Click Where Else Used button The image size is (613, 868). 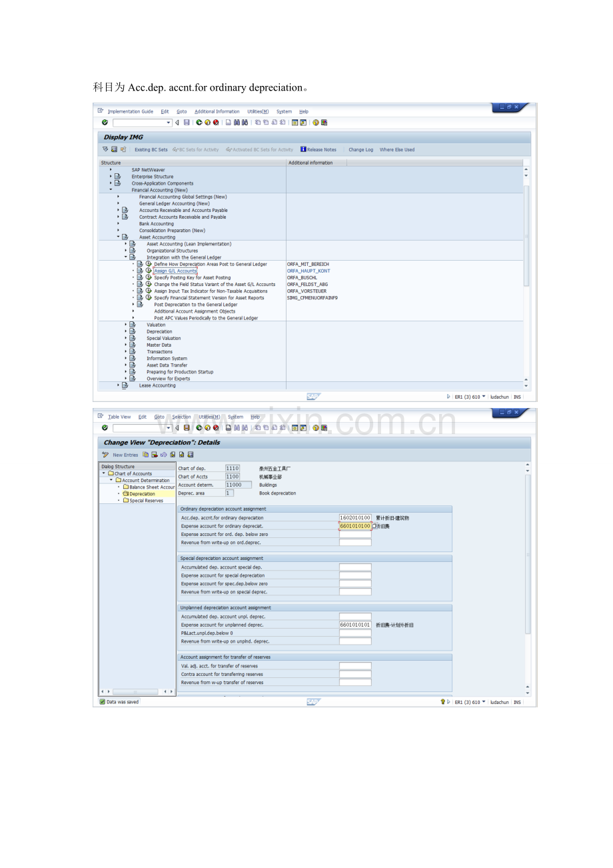[x=397, y=150]
